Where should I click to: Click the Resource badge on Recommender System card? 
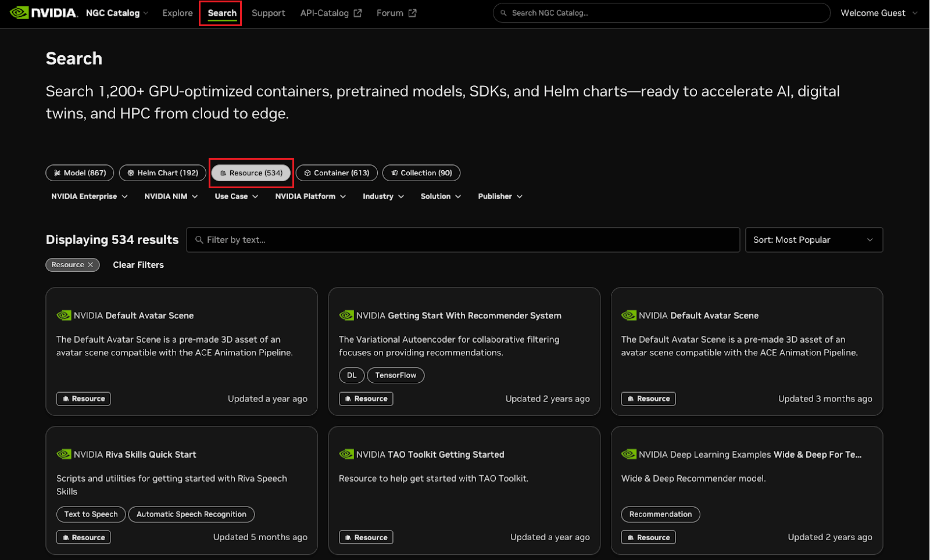pos(366,399)
